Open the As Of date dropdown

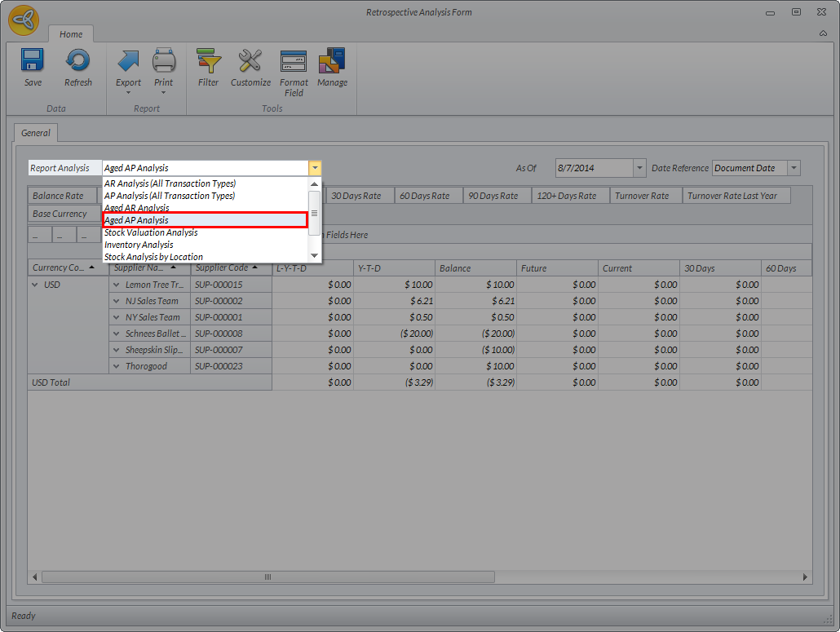click(x=639, y=168)
